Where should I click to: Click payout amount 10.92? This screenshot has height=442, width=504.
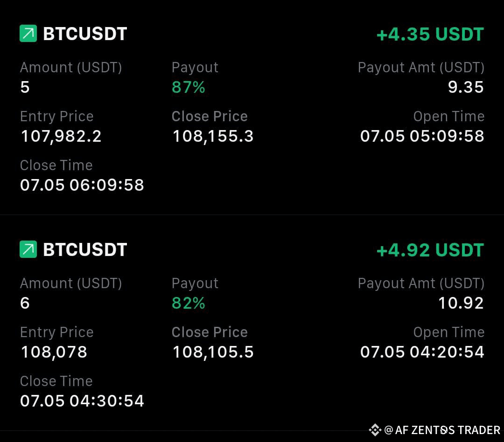(461, 303)
